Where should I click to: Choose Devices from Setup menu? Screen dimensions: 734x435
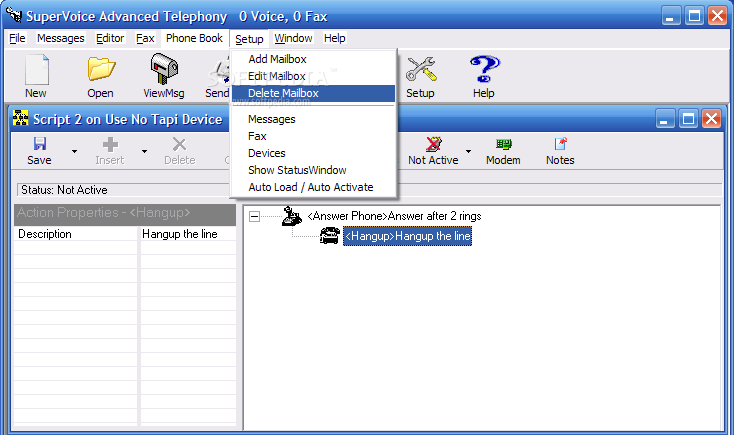(x=313, y=153)
